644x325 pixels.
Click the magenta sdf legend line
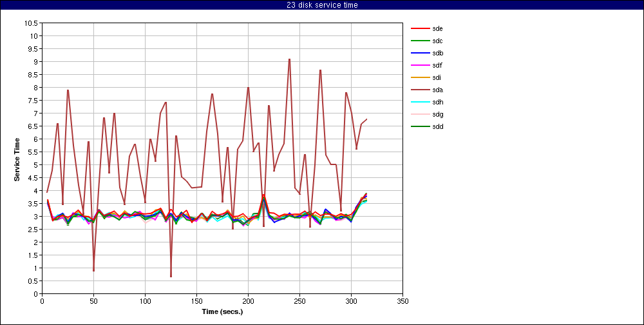420,65
